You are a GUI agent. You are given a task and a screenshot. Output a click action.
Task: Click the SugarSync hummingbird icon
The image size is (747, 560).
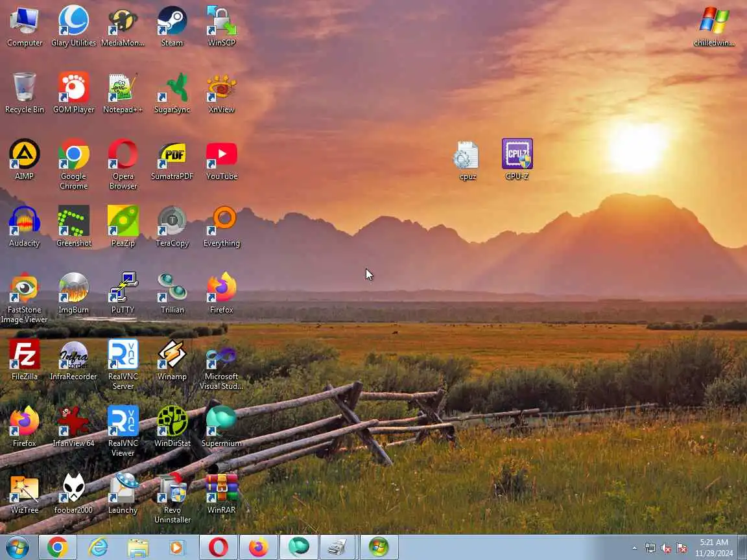pos(172,93)
